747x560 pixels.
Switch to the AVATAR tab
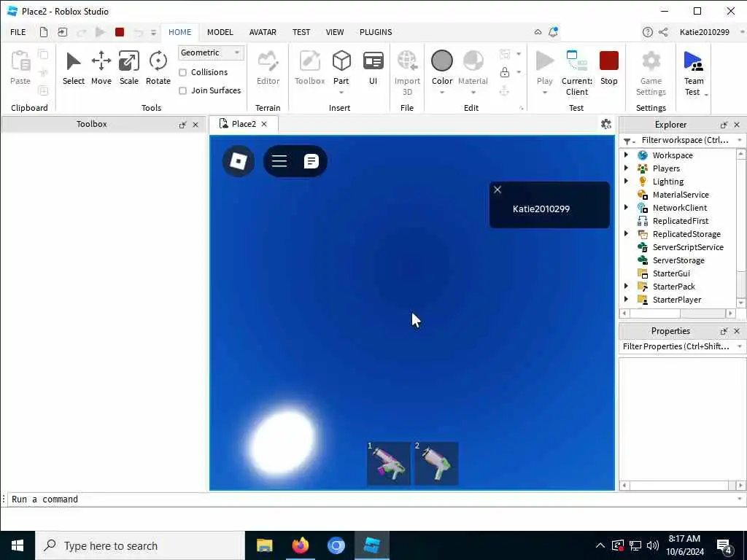pos(263,32)
